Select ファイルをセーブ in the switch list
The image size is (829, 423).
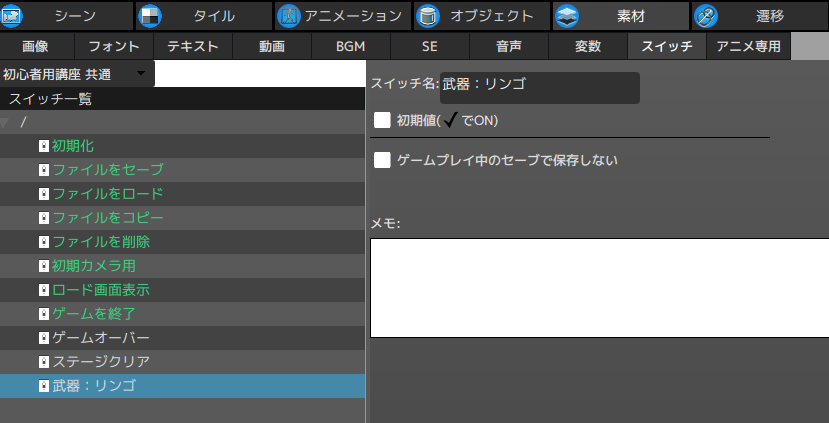coord(182,170)
